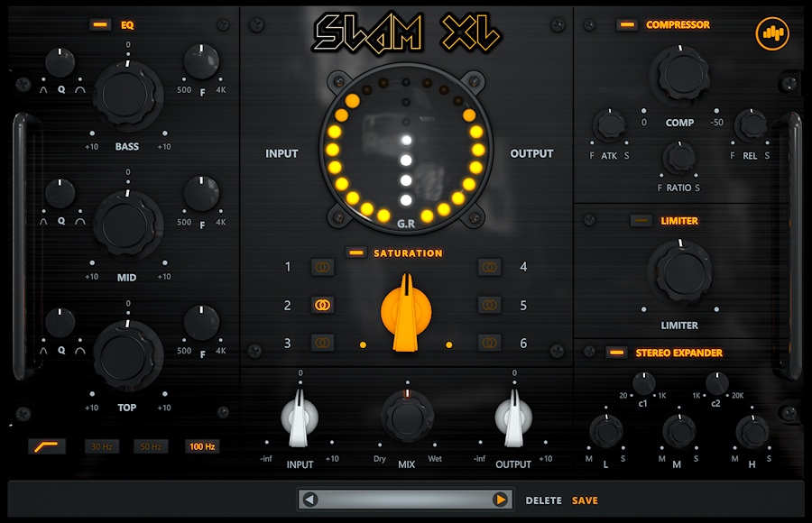
Task: Click the TOP band frequency F knob
Action: 201,323
